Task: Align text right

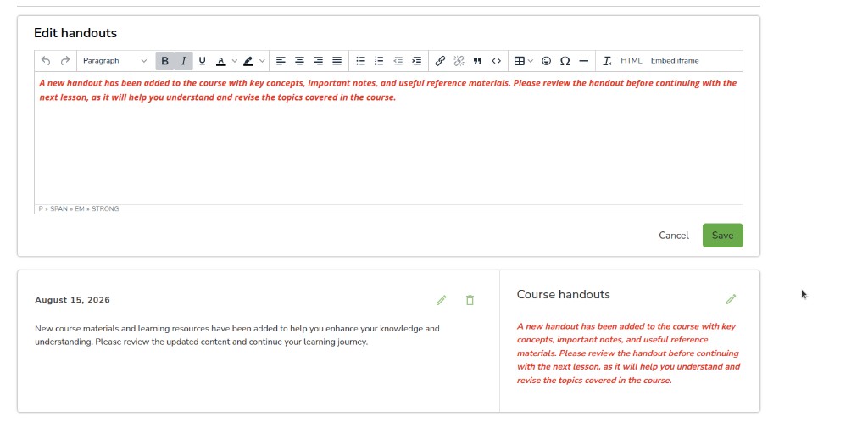Action: [319, 61]
